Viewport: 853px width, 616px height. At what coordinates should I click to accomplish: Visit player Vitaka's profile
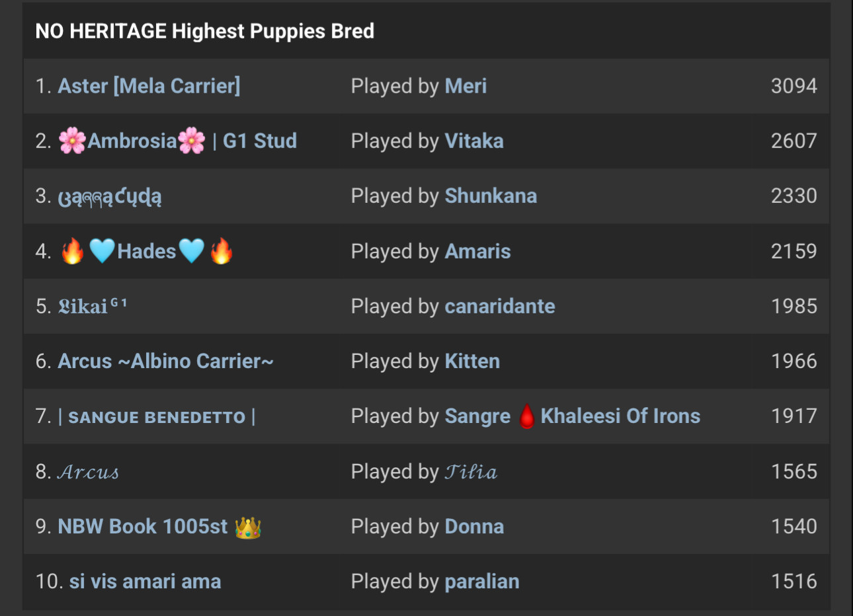coord(474,141)
